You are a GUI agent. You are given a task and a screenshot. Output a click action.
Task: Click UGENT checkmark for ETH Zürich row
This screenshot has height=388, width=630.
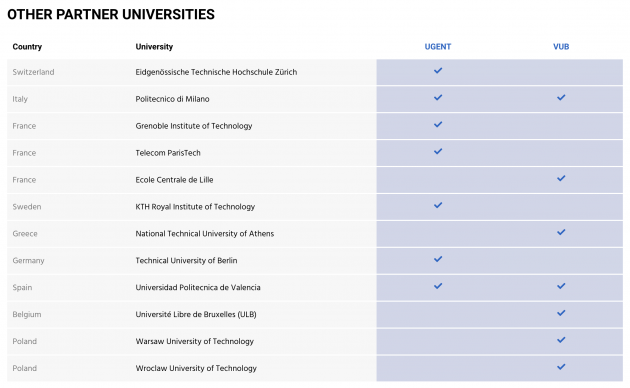pos(438,71)
